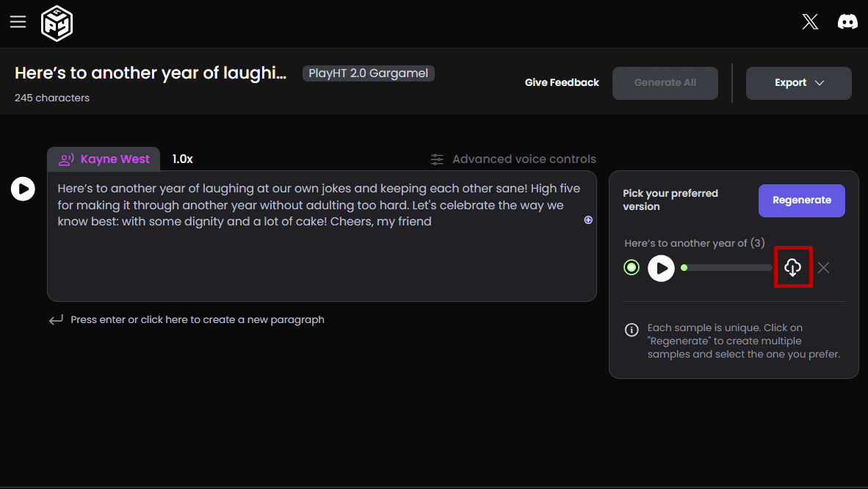Viewport: 868px width, 489px height.
Task: Play the paragraph using left play button
Action: coord(23,189)
